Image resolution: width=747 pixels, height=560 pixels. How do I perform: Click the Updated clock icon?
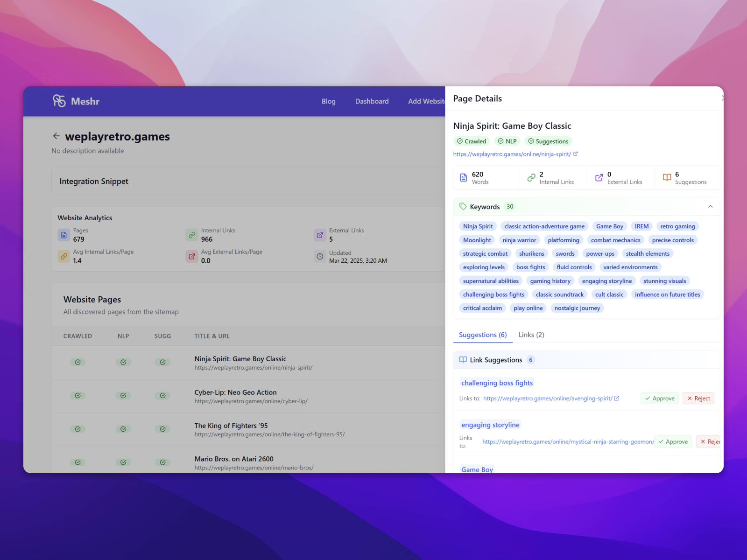tap(320, 256)
